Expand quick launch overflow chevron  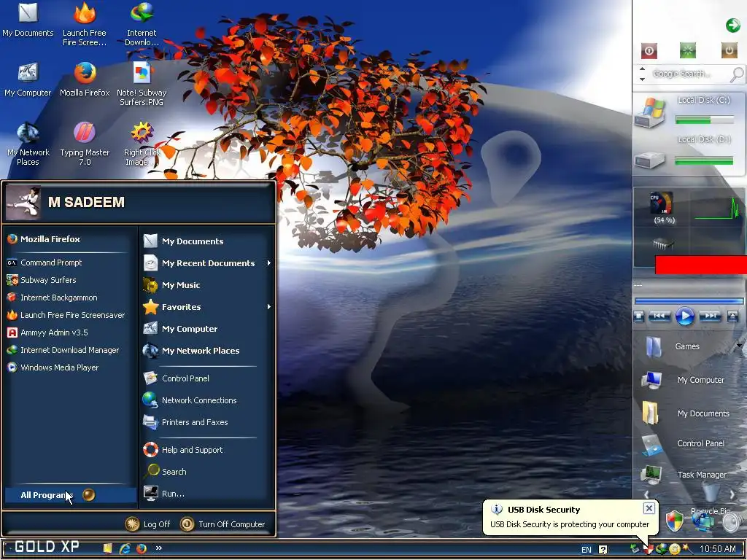click(x=158, y=548)
